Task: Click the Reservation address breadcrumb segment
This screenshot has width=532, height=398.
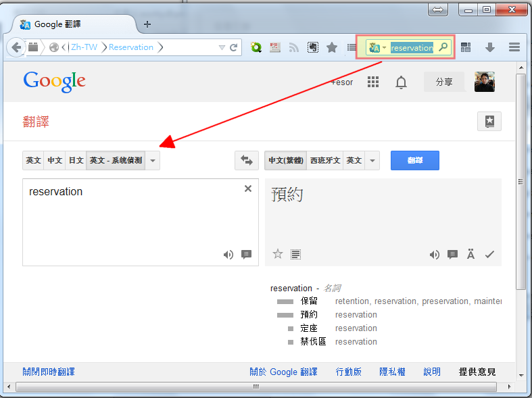Action: click(x=131, y=47)
